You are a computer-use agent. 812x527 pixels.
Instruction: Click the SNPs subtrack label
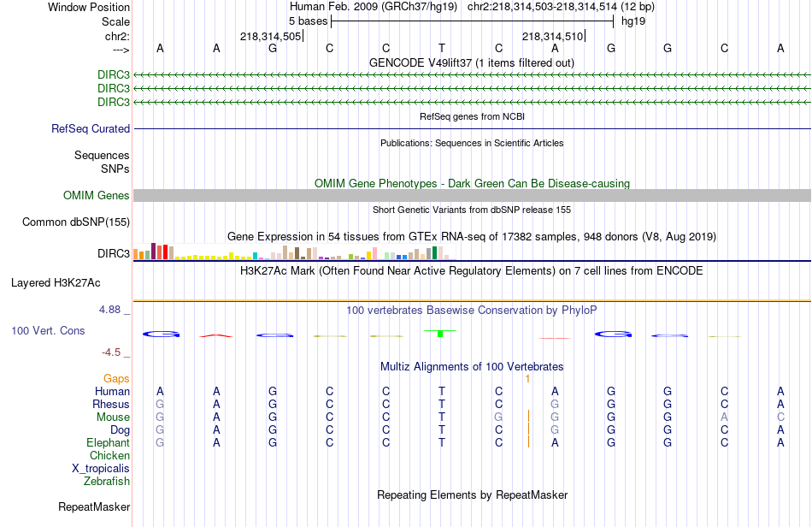click(115, 169)
